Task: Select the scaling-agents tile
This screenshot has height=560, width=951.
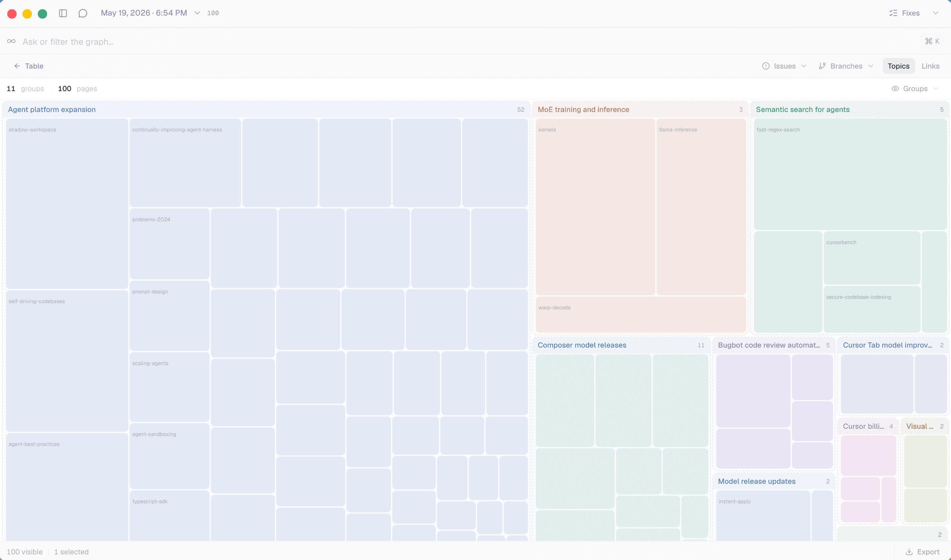Action: click(x=169, y=387)
